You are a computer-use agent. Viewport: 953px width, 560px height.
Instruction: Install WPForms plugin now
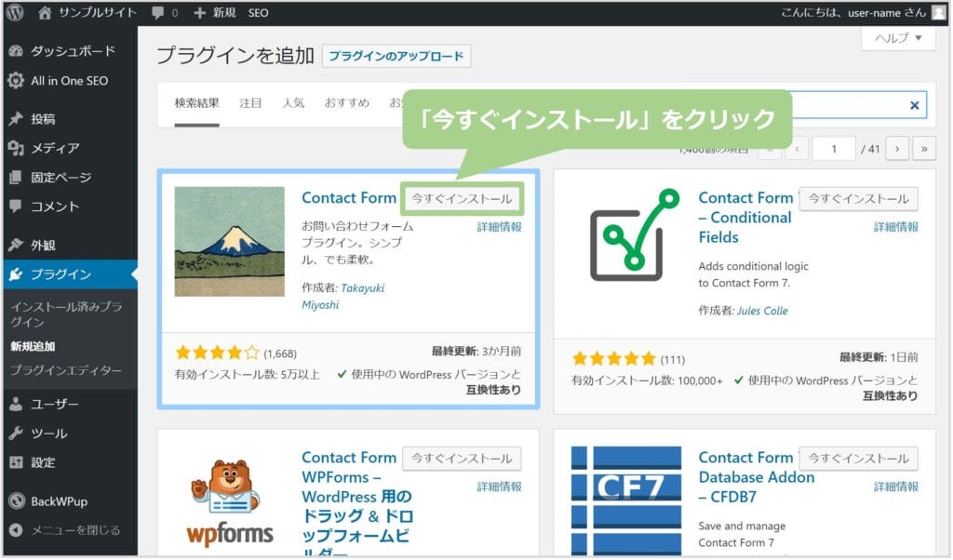tap(462, 459)
